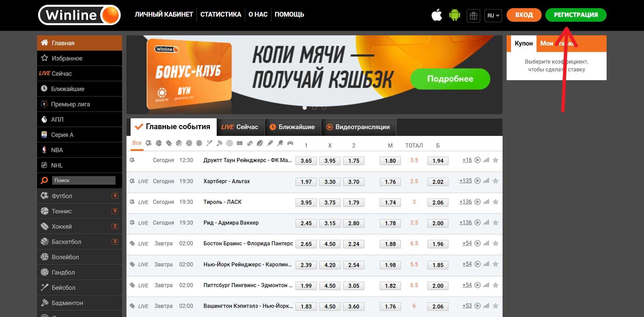Filter events by hockey puck icon

(169, 143)
